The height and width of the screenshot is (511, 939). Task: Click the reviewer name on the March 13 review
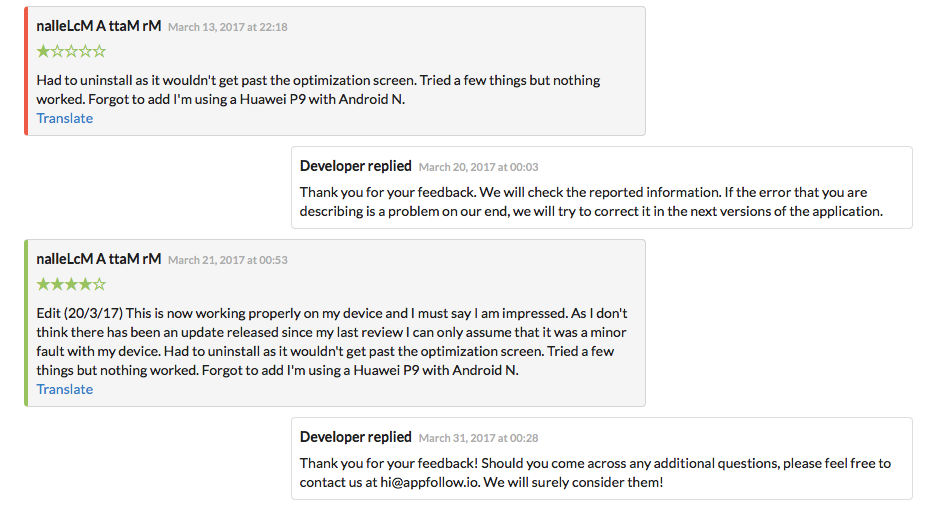point(98,26)
